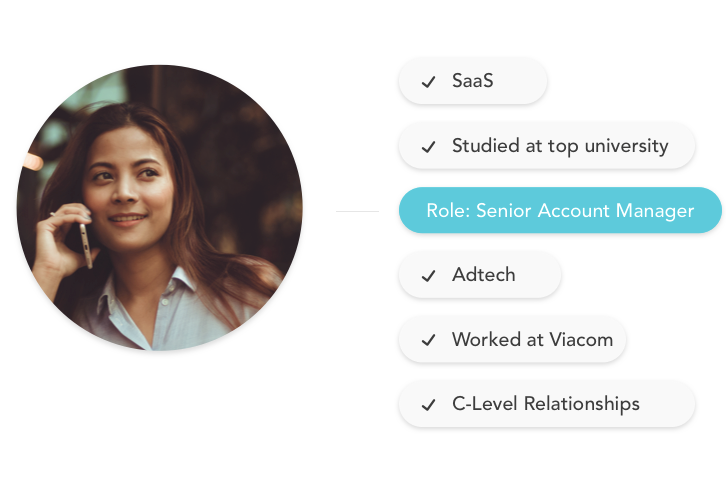
Task: Click the smartphone held in the photo
Action: [86, 246]
